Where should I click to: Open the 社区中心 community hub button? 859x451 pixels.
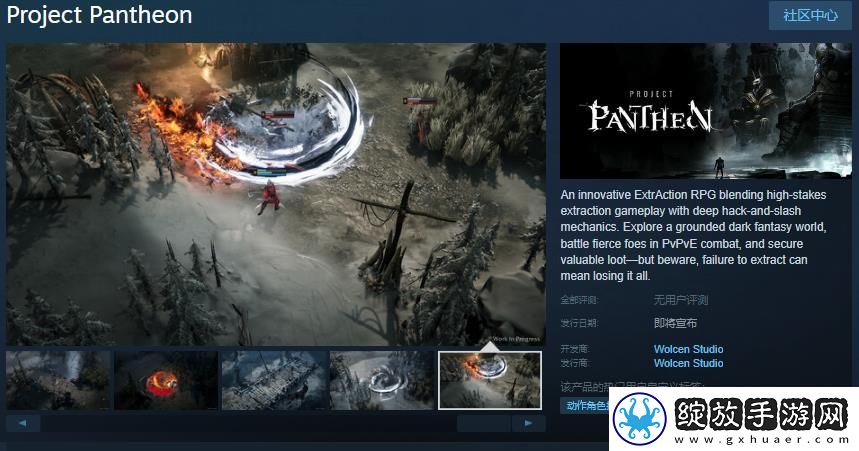pos(810,15)
